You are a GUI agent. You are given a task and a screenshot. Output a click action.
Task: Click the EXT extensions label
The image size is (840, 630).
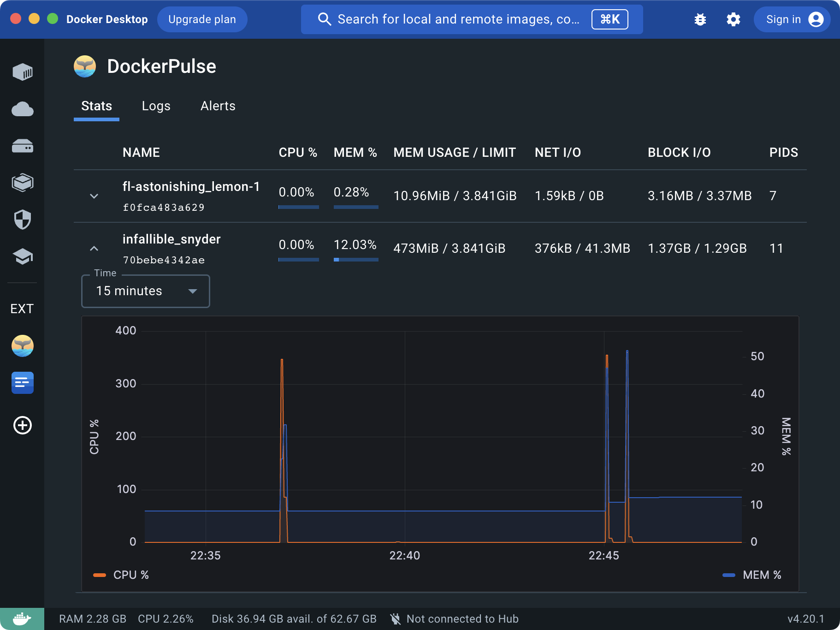point(22,309)
